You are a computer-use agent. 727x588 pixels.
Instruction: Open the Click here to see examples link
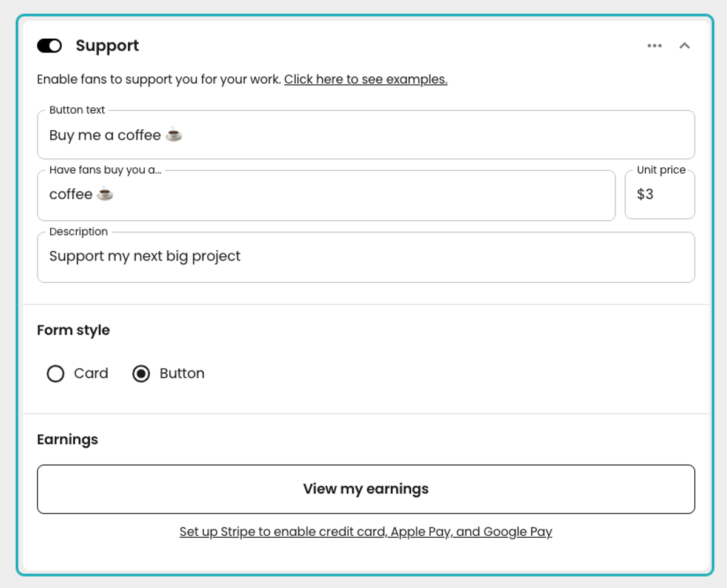pos(366,79)
